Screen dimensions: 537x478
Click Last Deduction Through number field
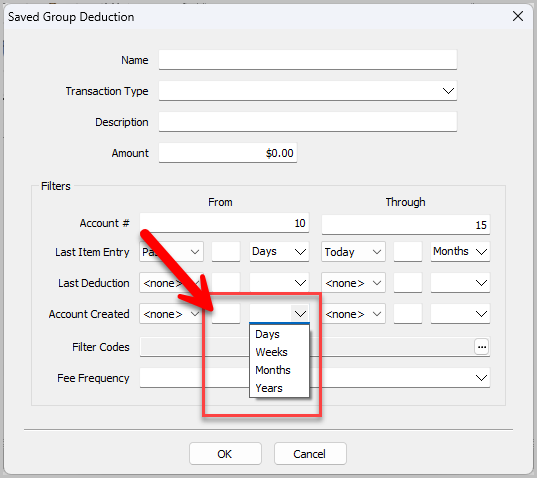point(408,283)
